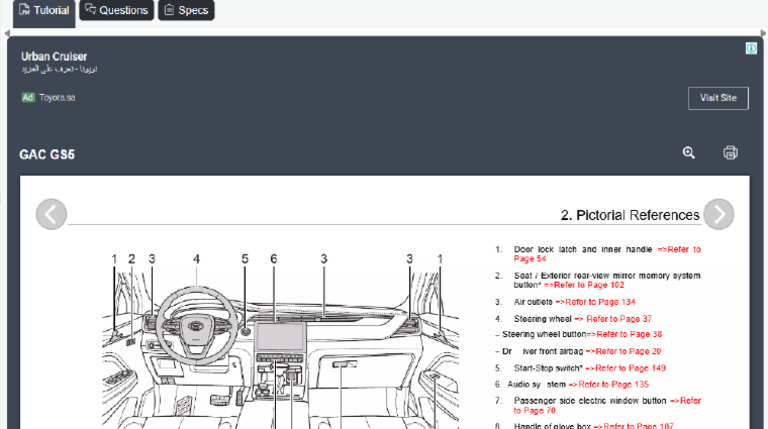Click 'Refer to Page 107' reference
Viewport: 768px width, 429px height.
pos(633,426)
